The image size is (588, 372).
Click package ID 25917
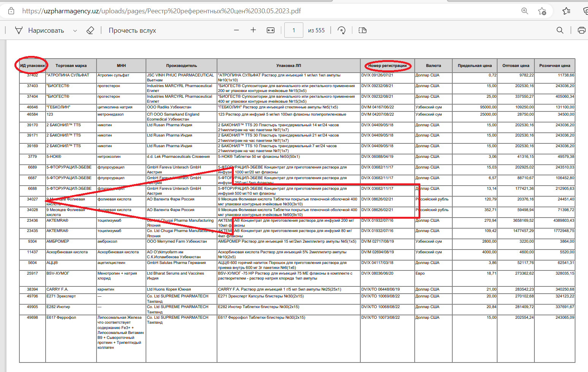[32, 273]
